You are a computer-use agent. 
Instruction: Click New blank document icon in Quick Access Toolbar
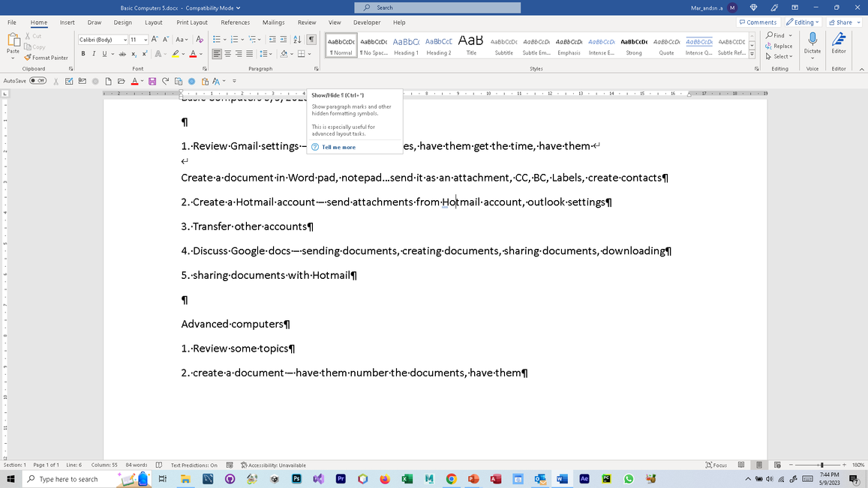[109, 81]
